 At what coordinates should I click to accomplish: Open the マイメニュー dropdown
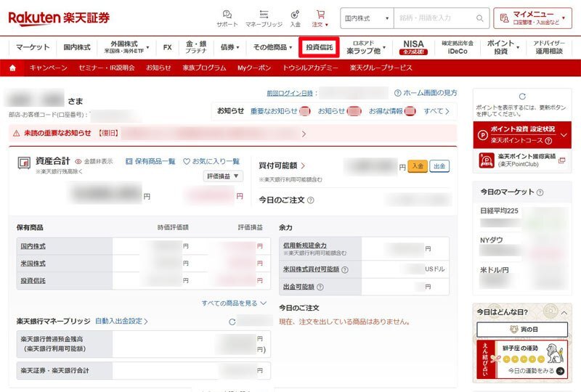coord(532,18)
